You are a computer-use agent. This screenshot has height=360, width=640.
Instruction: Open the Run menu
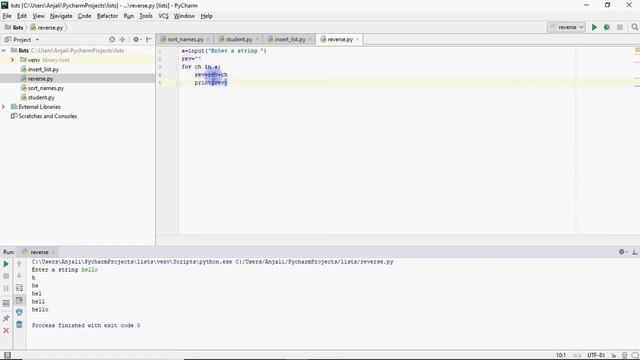(129, 16)
